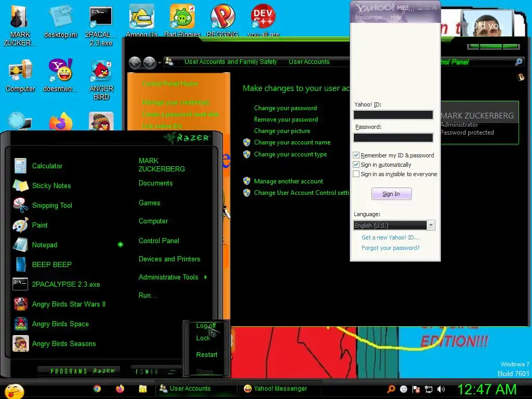
Task: Click Change your account type link
Action: click(290, 154)
